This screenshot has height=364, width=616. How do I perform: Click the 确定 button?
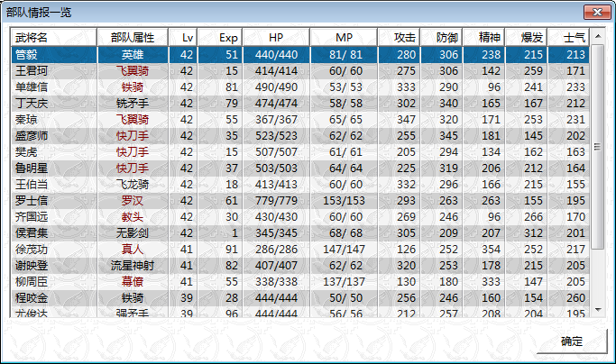click(571, 341)
